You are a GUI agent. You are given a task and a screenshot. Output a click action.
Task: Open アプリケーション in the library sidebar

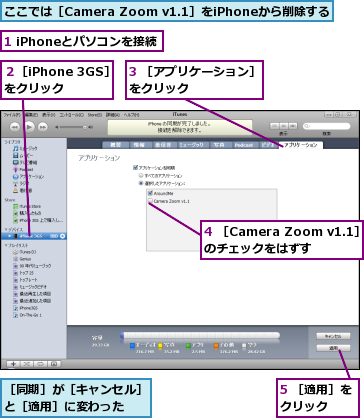coord(29,177)
